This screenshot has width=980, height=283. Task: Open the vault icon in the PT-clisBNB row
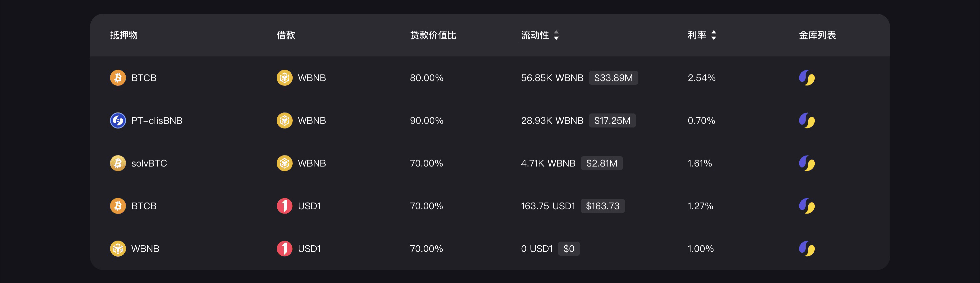(807, 120)
